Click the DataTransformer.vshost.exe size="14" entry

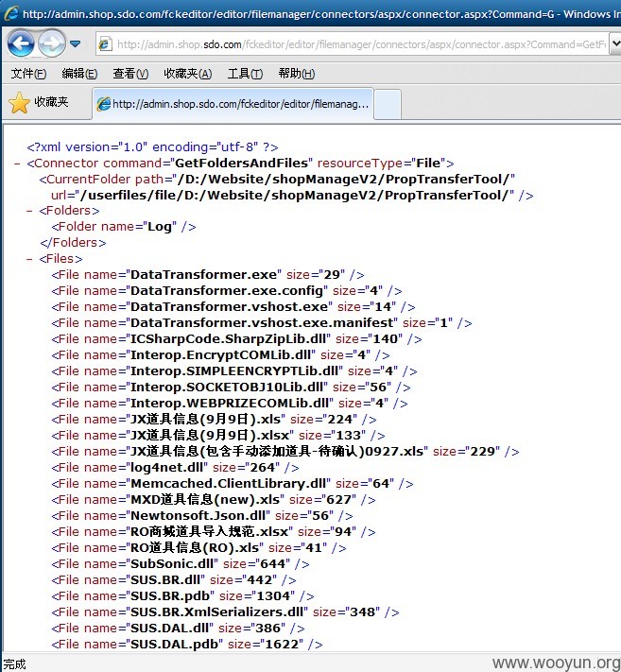point(233,307)
